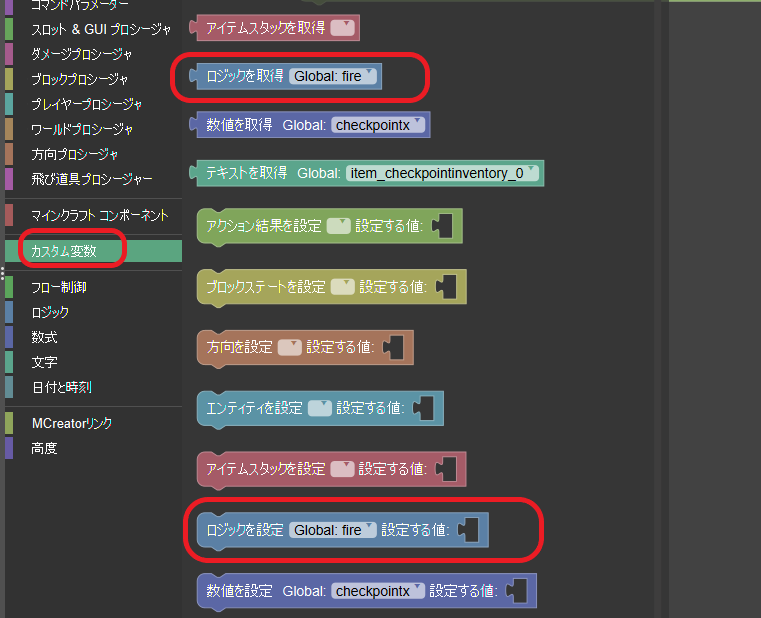Open variable dropdown in 方向を設定 block

[x=290, y=347]
